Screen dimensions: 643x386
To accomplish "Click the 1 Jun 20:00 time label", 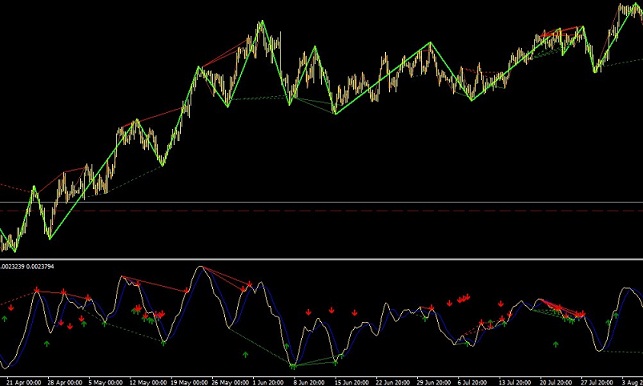I will pyautogui.click(x=268, y=382).
